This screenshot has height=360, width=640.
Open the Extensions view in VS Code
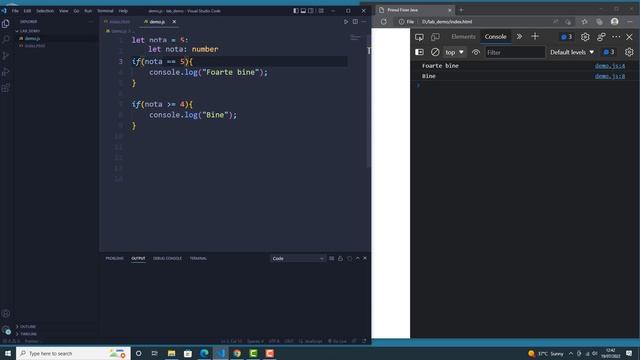click(6, 88)
